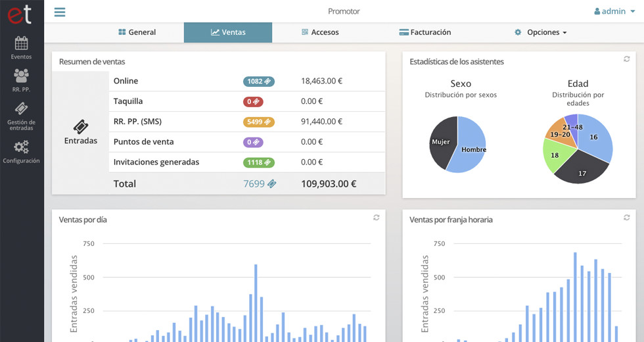Screen dimensions: 644x342
Task: Switch to the Accesos tab
Action: (x=320, y=32)
